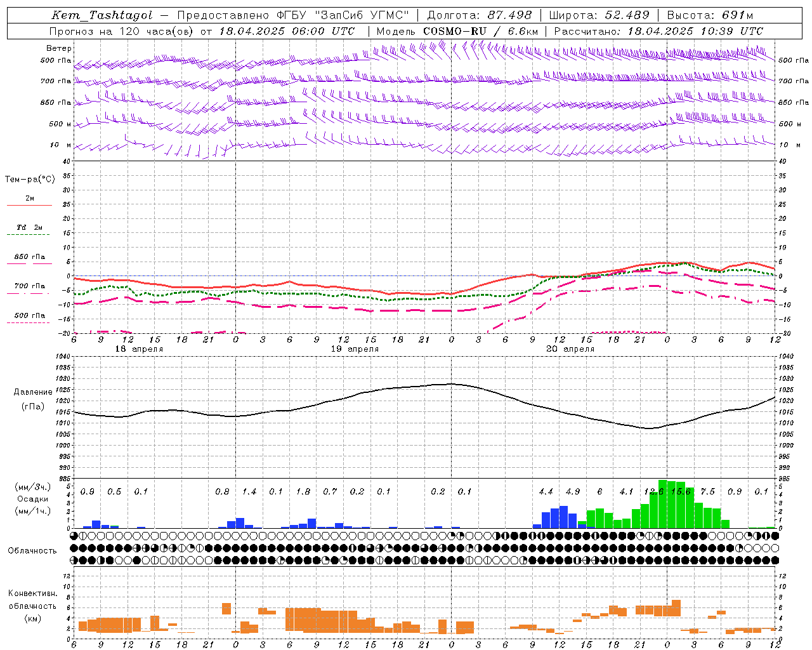Click the '7.5' precipitation amount value
This screenshot has width=812, height=650.
point(707,492)
